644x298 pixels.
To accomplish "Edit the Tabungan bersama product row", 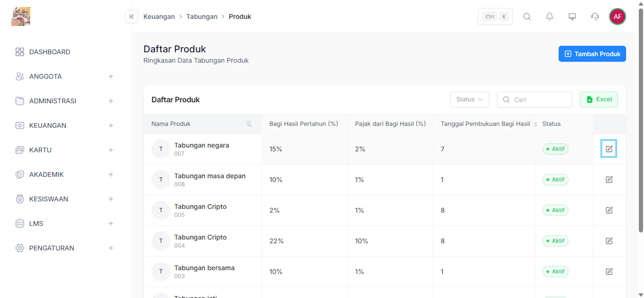I will [609, 272].
